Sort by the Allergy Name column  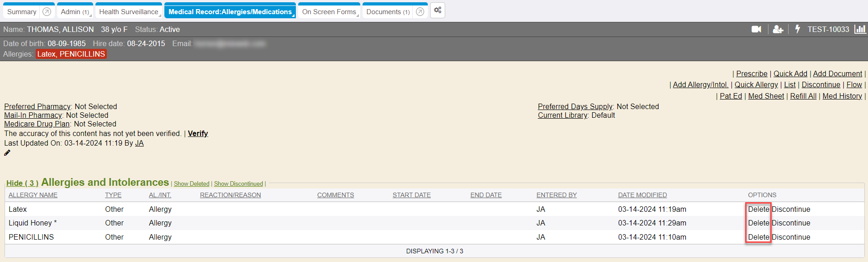[x=33, y=195]
